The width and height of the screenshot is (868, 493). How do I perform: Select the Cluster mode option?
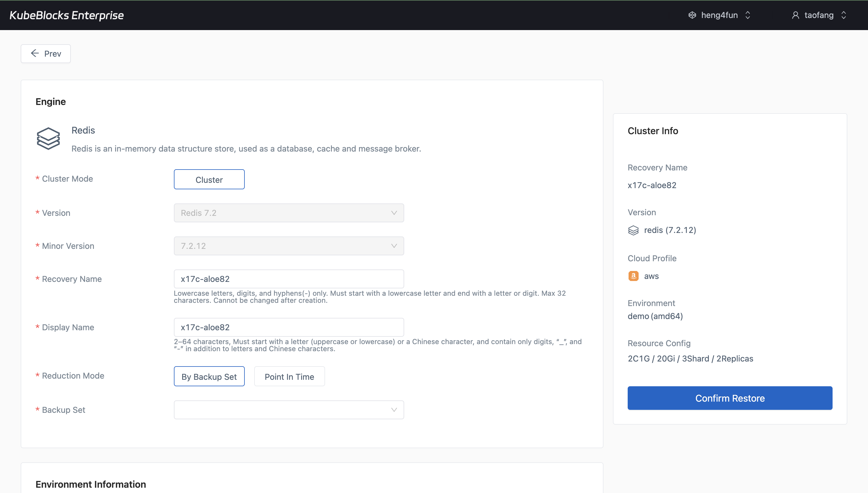pos(209,179)
